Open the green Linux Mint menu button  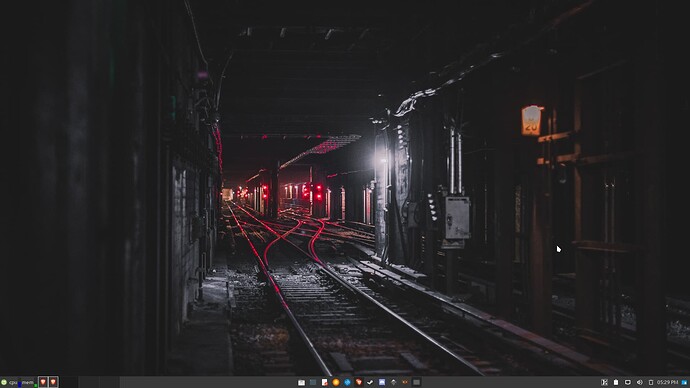(4, 382)
